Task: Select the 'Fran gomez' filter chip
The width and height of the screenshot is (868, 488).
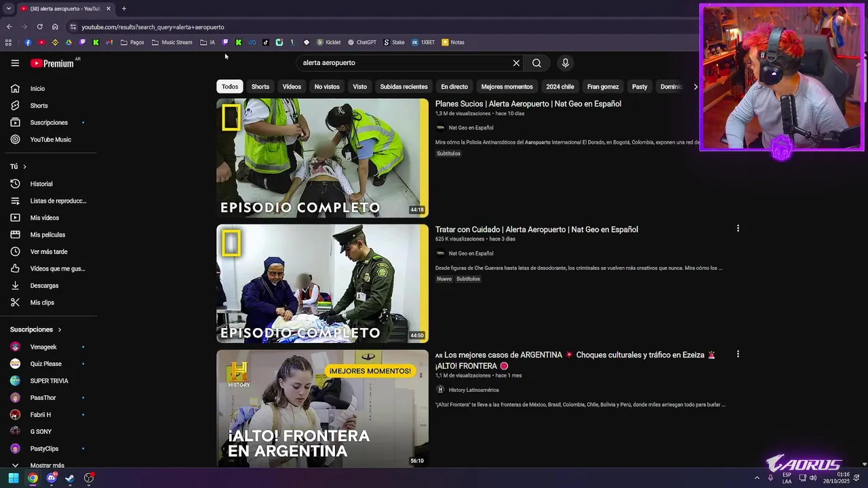Action: [x=603, y=87]
